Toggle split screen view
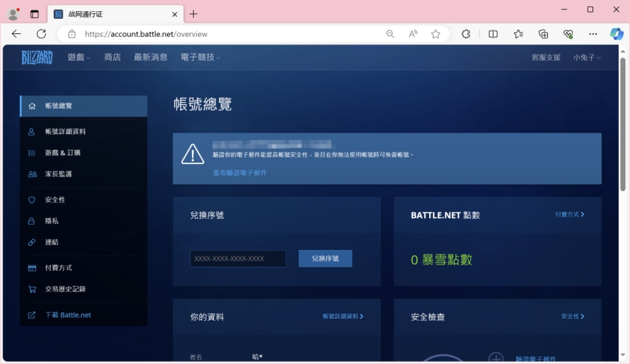The width and height of the screenshot is (630, 364). (493, 34)
